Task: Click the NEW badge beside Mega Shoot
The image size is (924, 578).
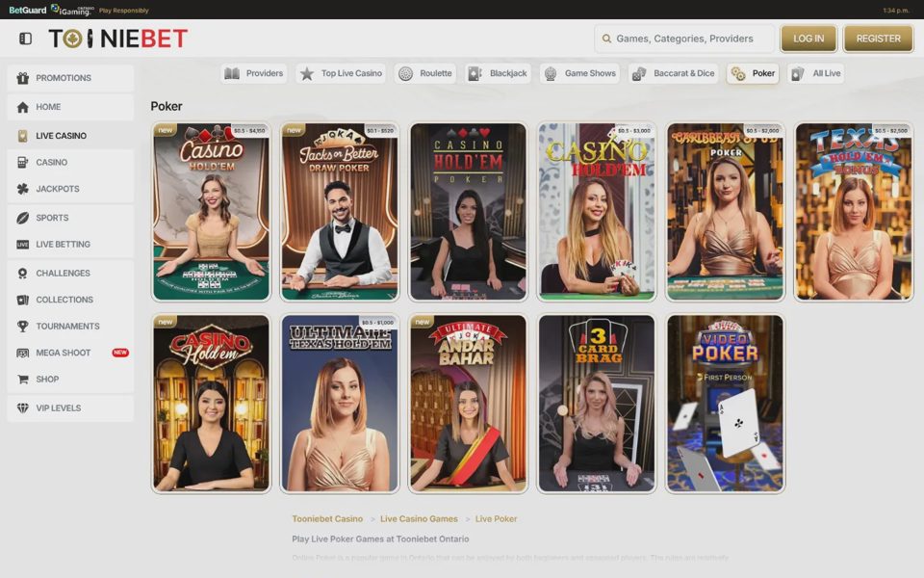Action: (120, 353)
